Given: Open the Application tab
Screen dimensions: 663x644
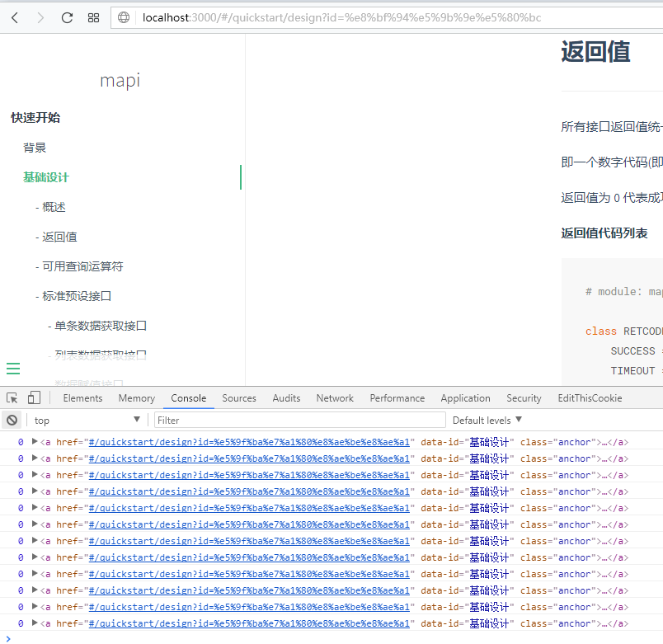Looking at the screenshot, I should coord(465,398).
